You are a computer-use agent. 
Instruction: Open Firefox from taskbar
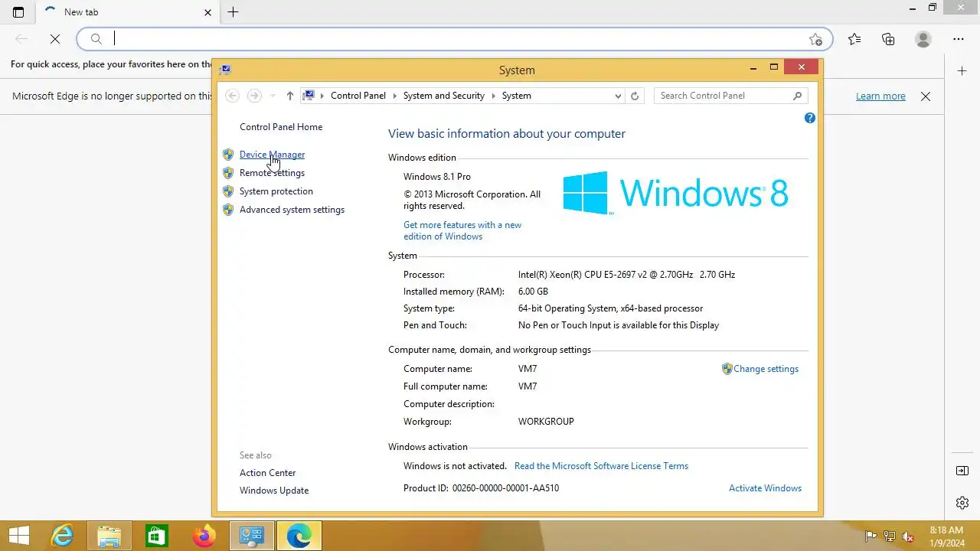click(x=204, y=536)
